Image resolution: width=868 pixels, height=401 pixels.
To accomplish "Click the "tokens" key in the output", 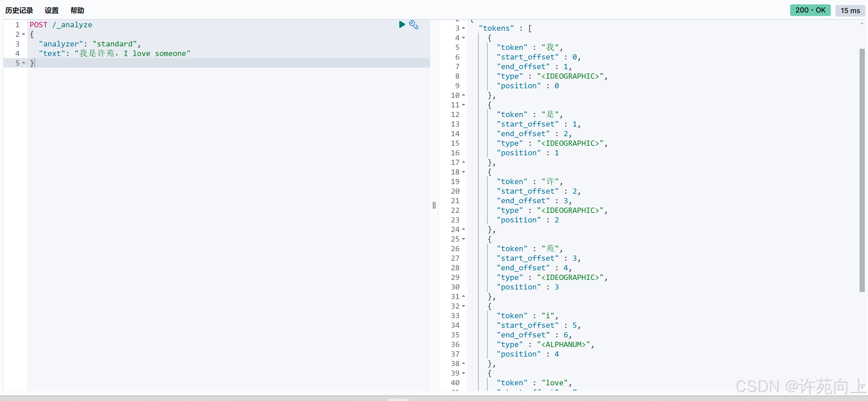I will point(496,28).
